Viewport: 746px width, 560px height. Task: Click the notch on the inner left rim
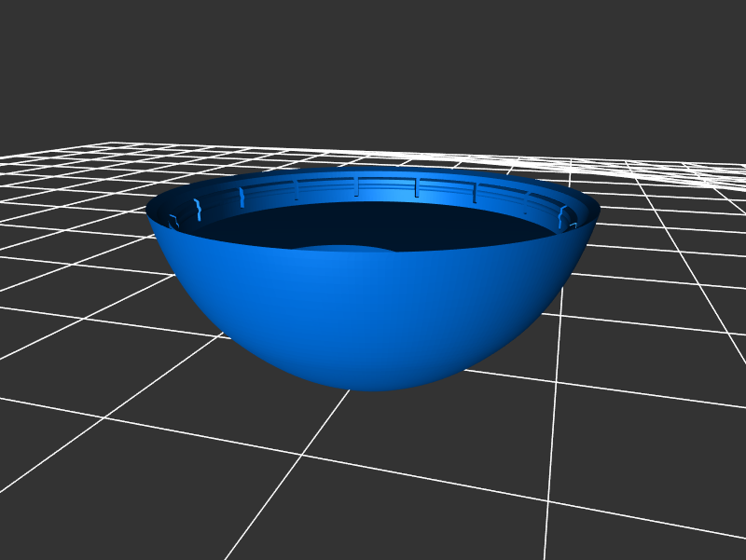coord(197,207)
